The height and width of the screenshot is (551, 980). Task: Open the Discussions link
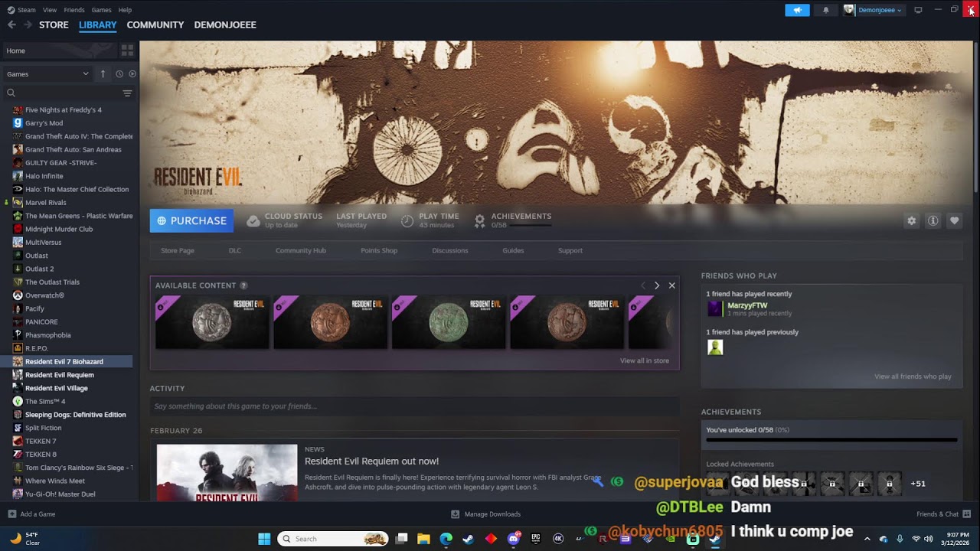point(450,250)
